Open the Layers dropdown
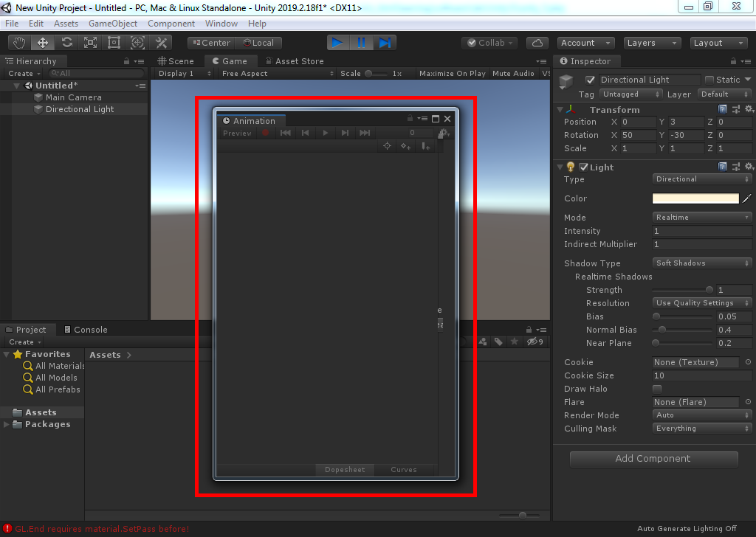Screen dimensions: 756x537 point(653,43)
